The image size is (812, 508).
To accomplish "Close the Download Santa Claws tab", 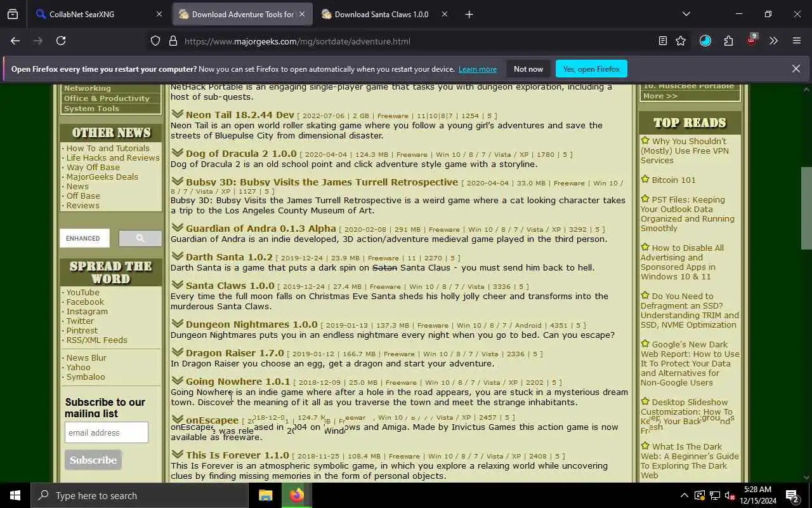I will 444,14.
